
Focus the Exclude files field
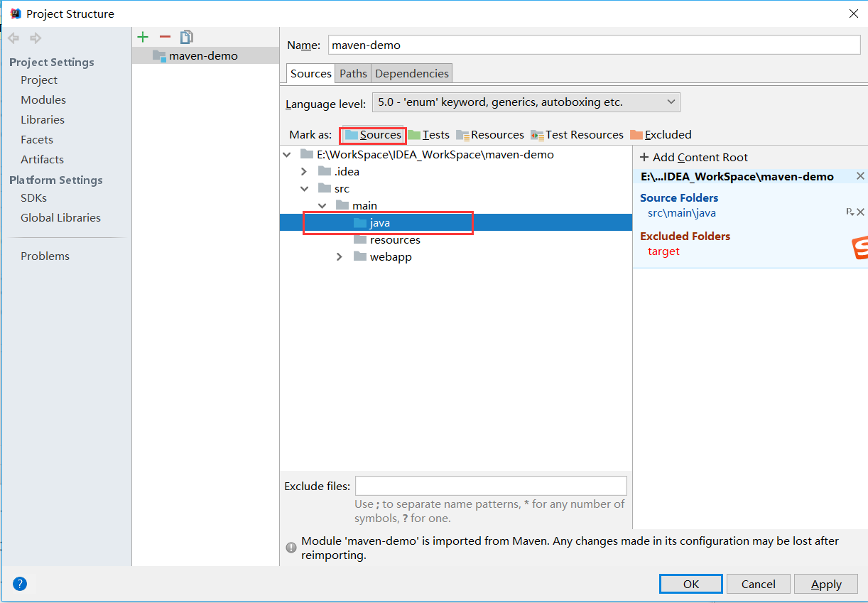click(491, 486)
